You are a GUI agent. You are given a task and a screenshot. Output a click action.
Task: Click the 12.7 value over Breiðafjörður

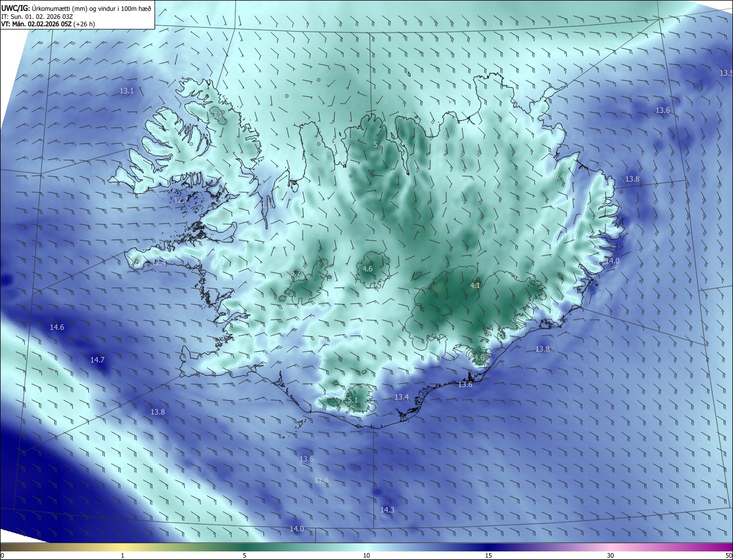tap(181, 200)
